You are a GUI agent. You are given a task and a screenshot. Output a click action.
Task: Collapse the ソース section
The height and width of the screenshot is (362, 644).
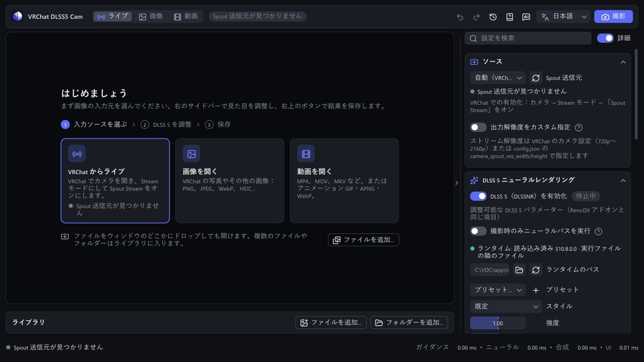point(623,62)
